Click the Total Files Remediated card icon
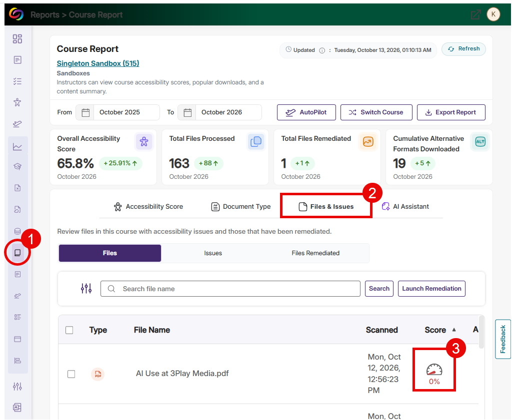The width and height of the screenshot is (519, 420). tap(367, 141)
